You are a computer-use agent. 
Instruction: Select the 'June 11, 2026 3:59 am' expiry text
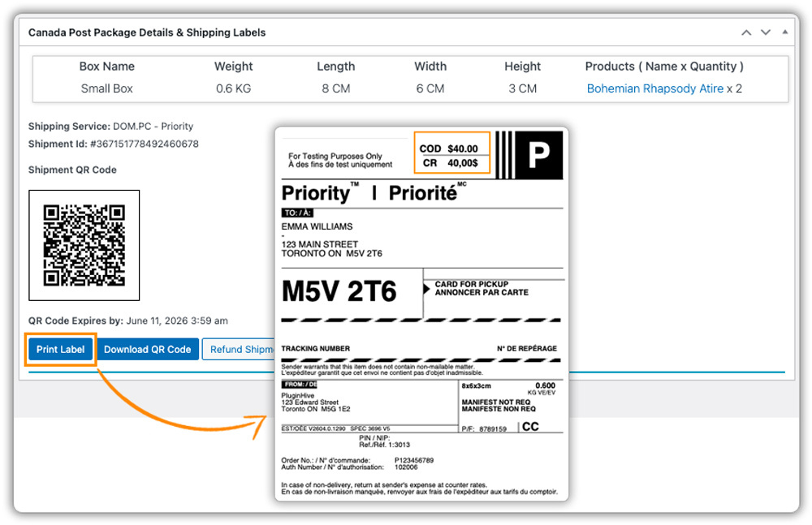[177, 321]
